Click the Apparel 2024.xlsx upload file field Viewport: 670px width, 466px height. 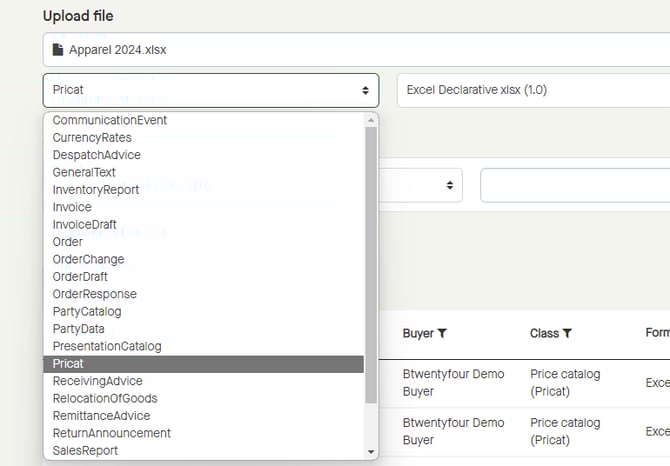350,50
